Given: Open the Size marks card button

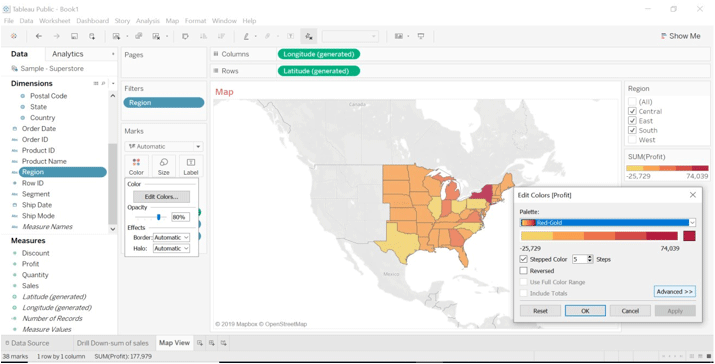Looking at the screenshot, I should click(x=163, y=166).
